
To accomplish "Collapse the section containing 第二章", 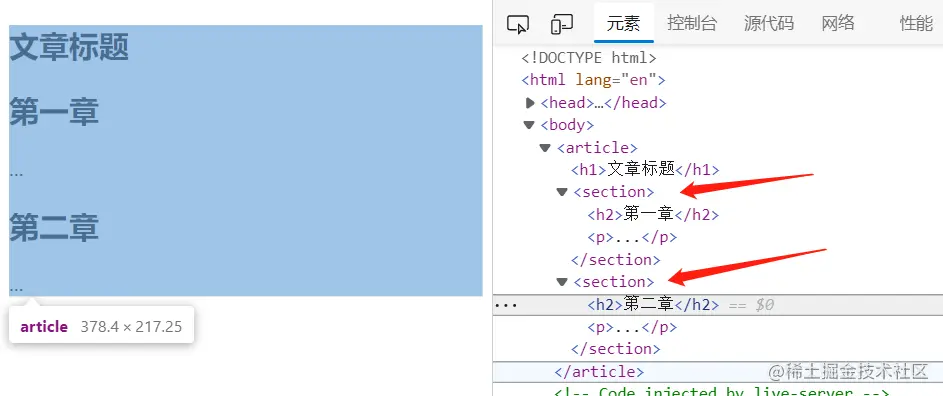I will pyautogui.click(x=562, y=282).
